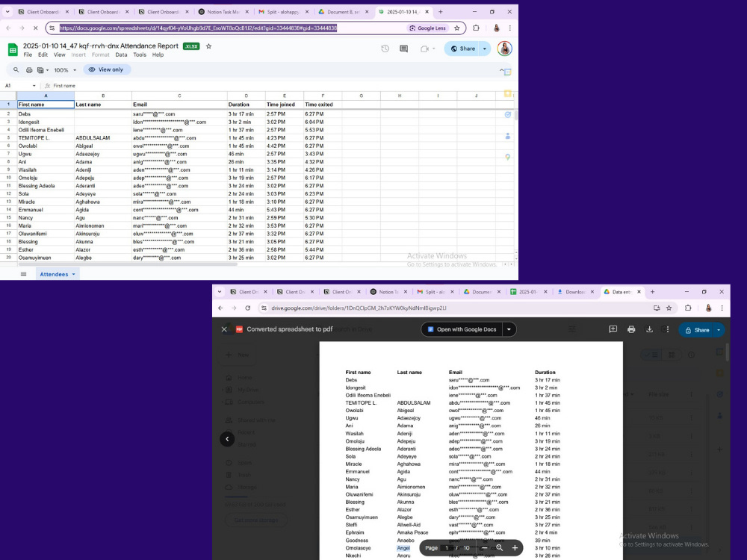Image resolution: width=747 pixels, height=560 pixels.
Task: Open extensions puzzle icon in Sheets window
Action: tap(476, 28)
